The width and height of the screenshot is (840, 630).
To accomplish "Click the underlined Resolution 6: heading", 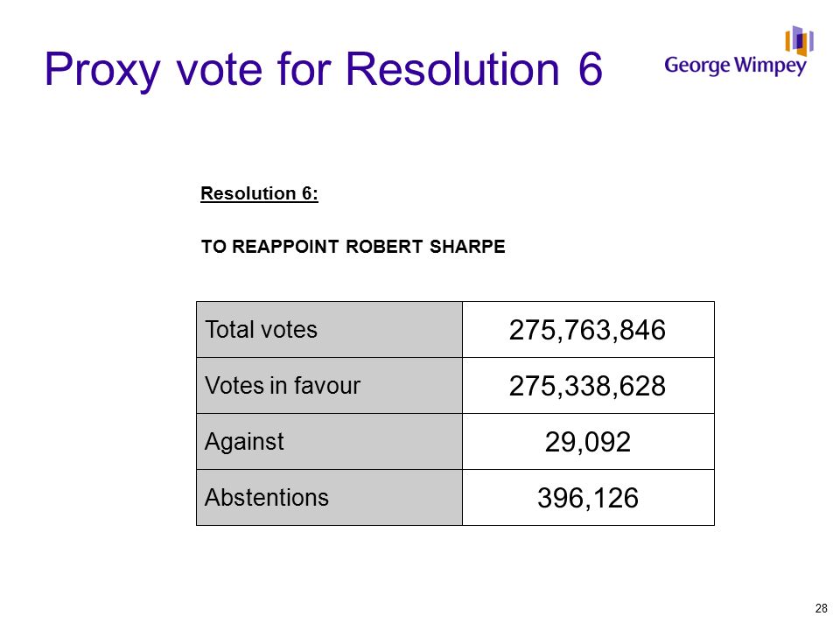I will [x=259, y=193].
